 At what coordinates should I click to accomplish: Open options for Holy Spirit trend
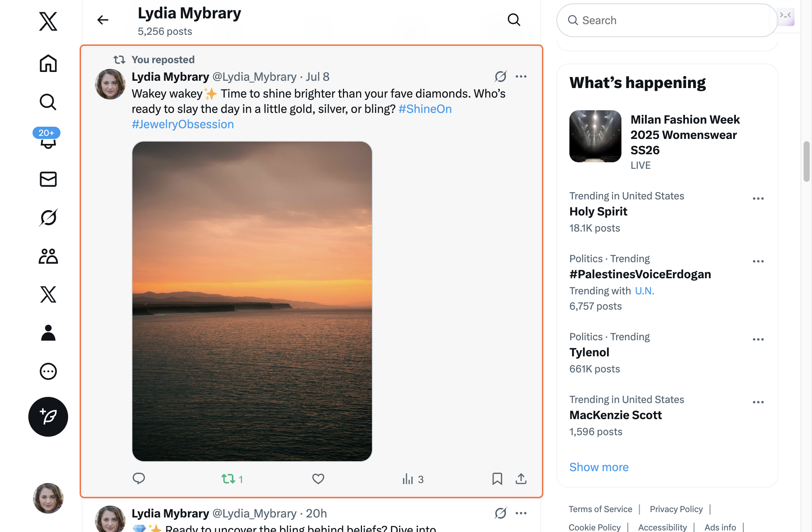coord(758,199)
